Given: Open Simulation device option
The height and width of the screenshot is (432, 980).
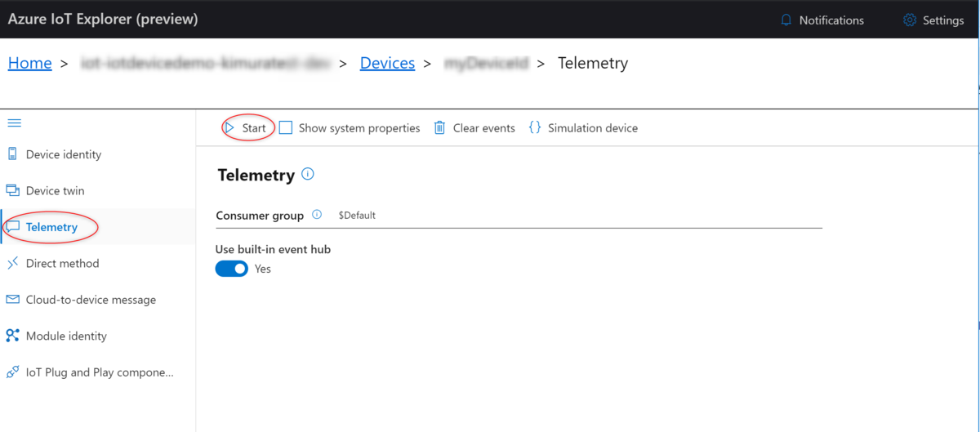Looking at the screenshot, I should 583,128.
